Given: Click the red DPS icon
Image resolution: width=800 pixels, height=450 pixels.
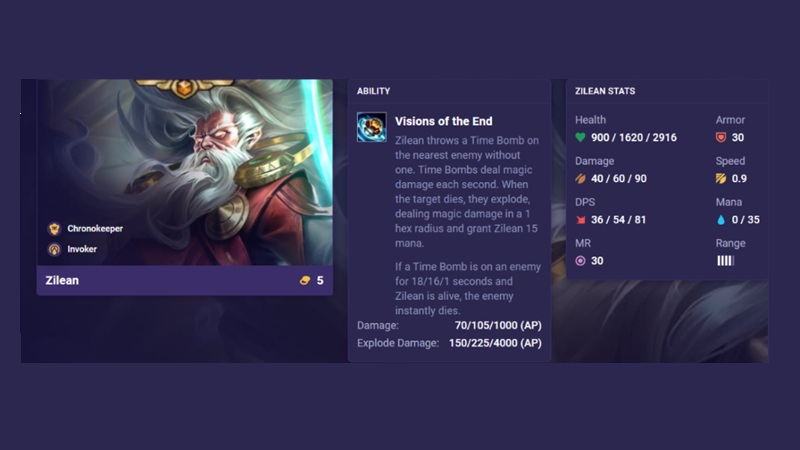Looking at the screenshot, I should [581, 220].
